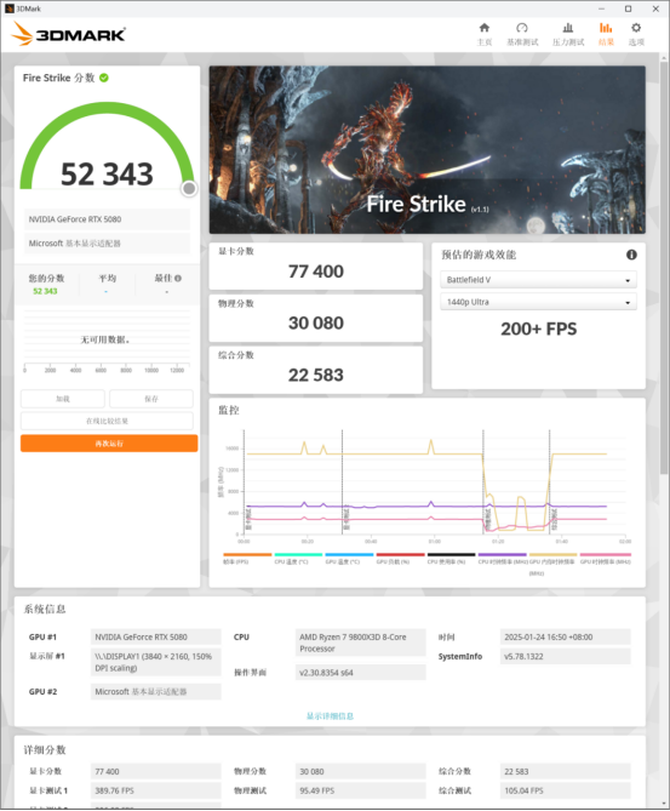Click the SystemInfo v5.78.1322 field

point(565,656)
